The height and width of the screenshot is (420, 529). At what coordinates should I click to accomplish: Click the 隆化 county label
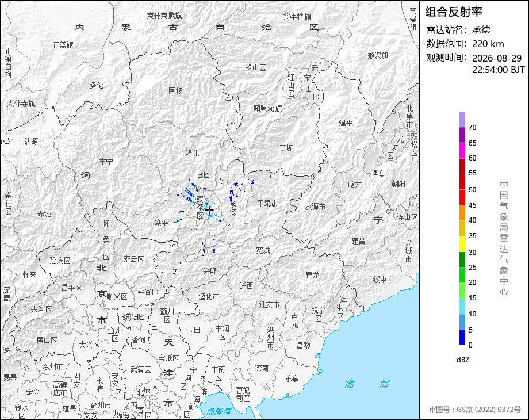[x=192, y=153]
